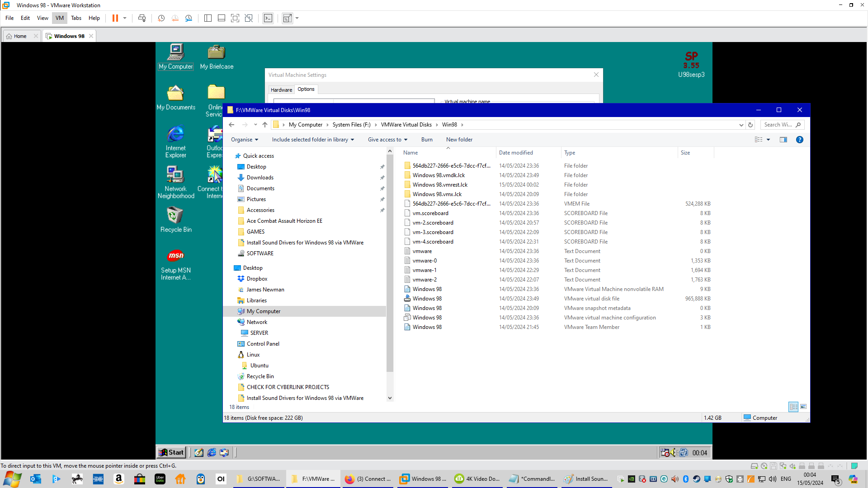
Task: Open the Give access to dropdown
Action: [x=387, y=140]
